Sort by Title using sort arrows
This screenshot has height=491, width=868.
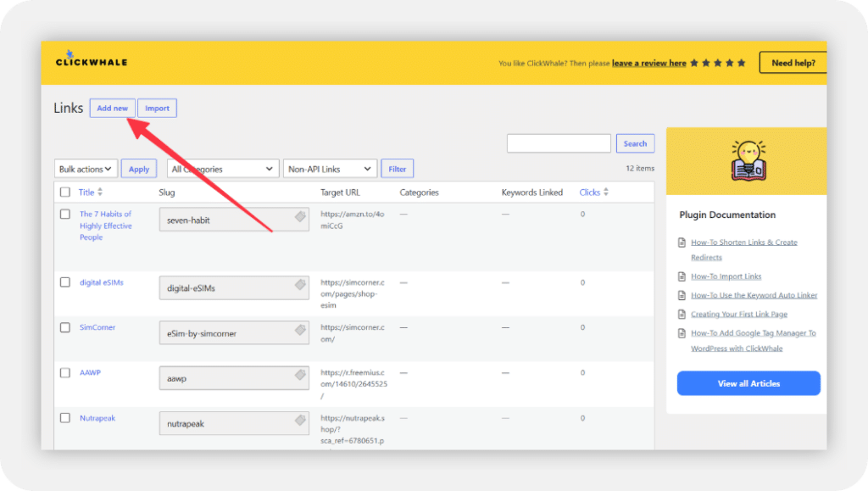(100, 192)
